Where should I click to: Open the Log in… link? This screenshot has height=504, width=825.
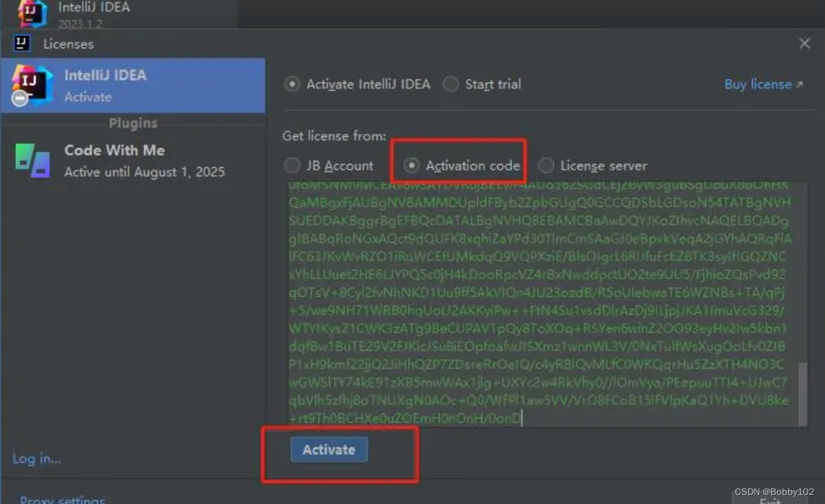click(x=36, y=459)
